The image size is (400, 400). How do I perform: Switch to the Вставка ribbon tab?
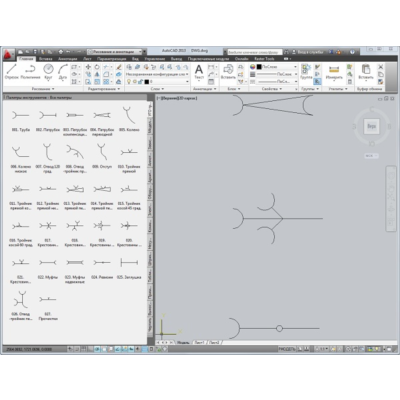[x=46, y=59]
